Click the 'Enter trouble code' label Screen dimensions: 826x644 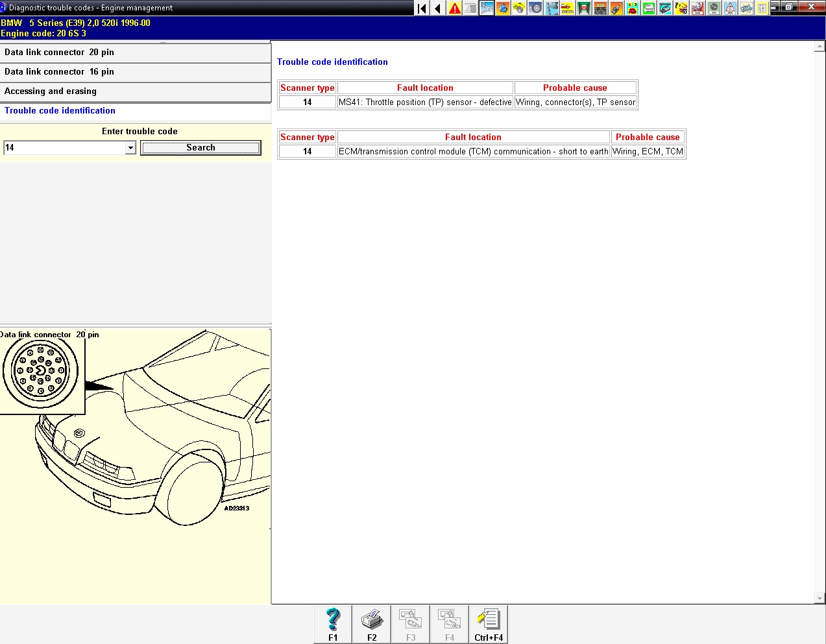click(140, 132)
